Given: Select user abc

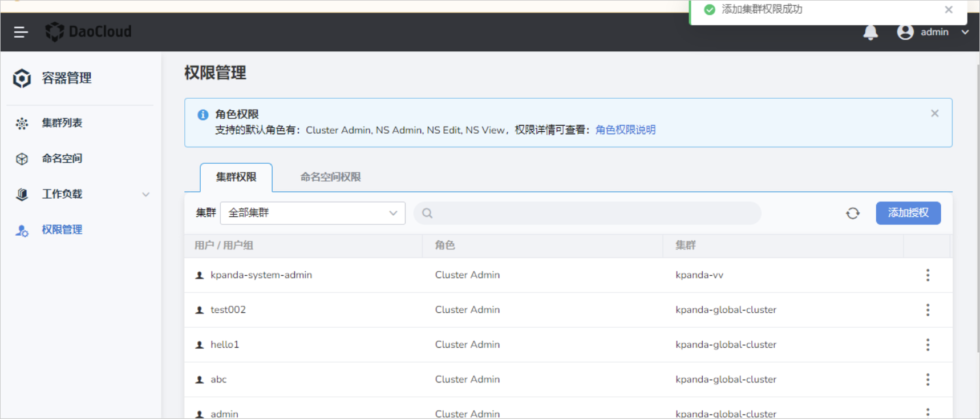Looking at the screenshot, I should coord(218,380).
